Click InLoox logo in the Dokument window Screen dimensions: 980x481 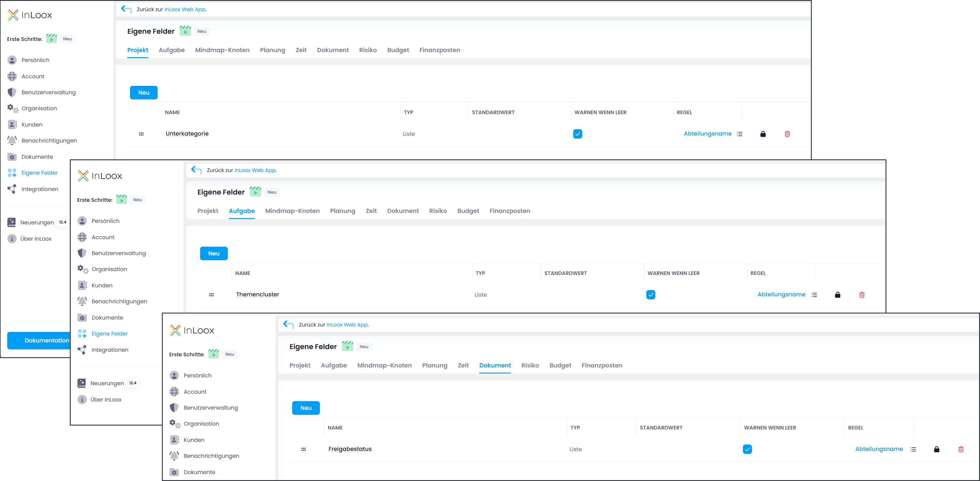(x=192, y=330)
